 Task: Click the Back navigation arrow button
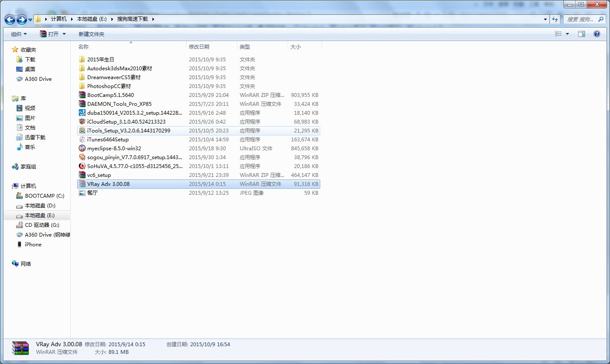10,19
